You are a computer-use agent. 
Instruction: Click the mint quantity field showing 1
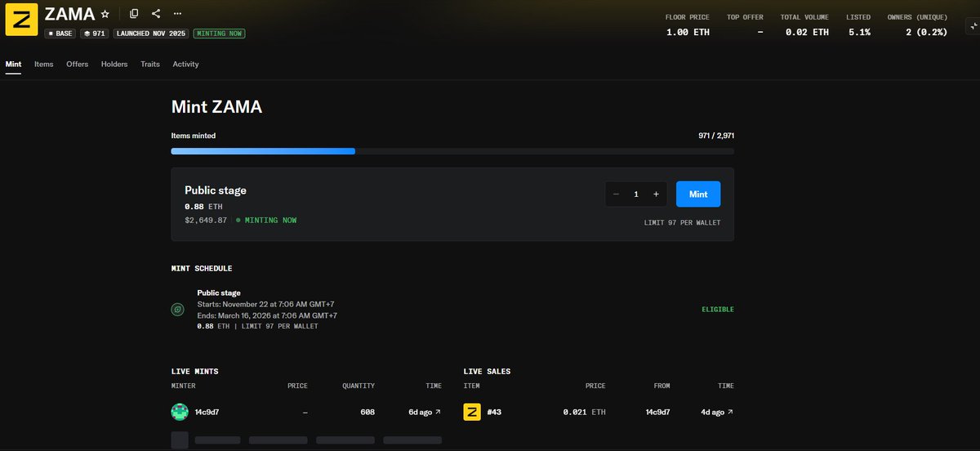(x=635, y=194)
